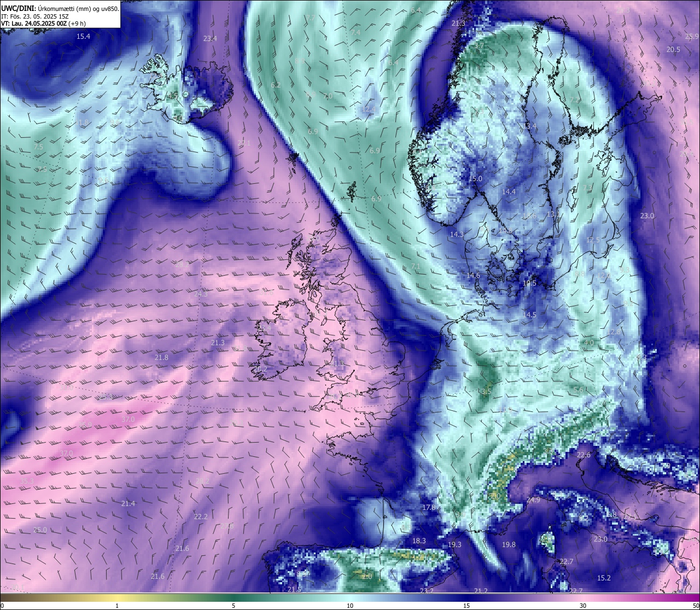
Task: Click the 15.4 value near the header box
Action: click(x=83, y=36)
